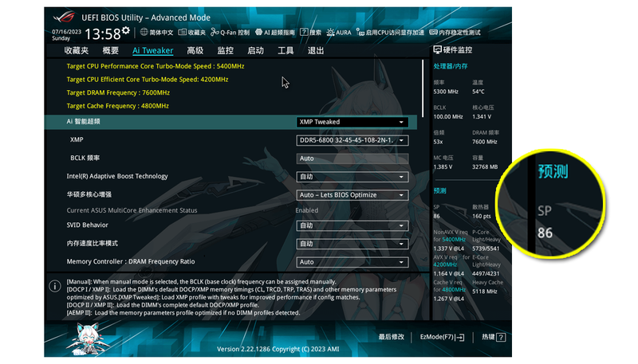Click the 160 pts cooler score

coord(482,216)
